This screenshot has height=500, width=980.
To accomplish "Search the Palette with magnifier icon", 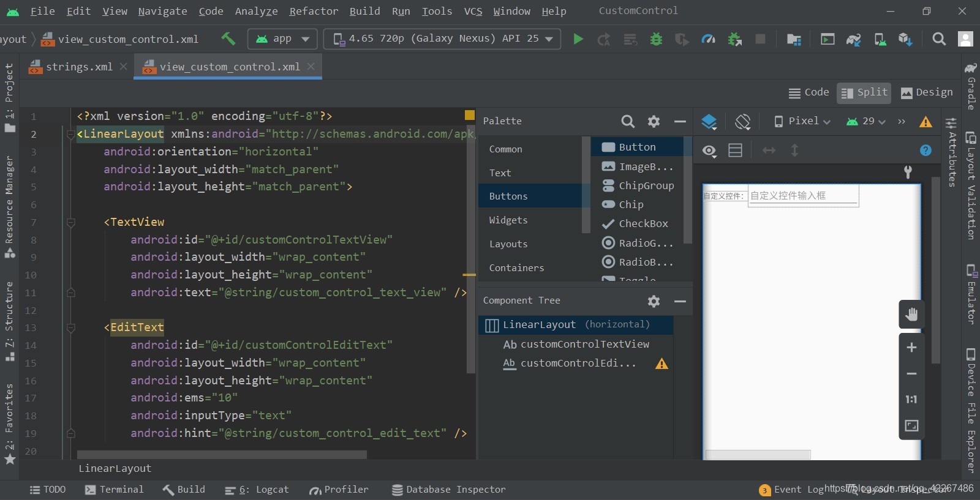I will 628,121.
